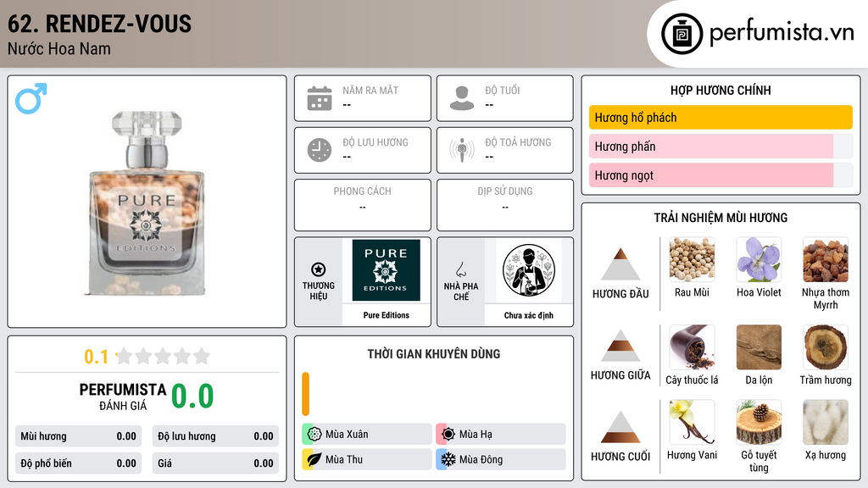Viewport: 868px width, 488px height.
Task: Click the Giá 0.00 score field
Action: click(x=215, y=463)
